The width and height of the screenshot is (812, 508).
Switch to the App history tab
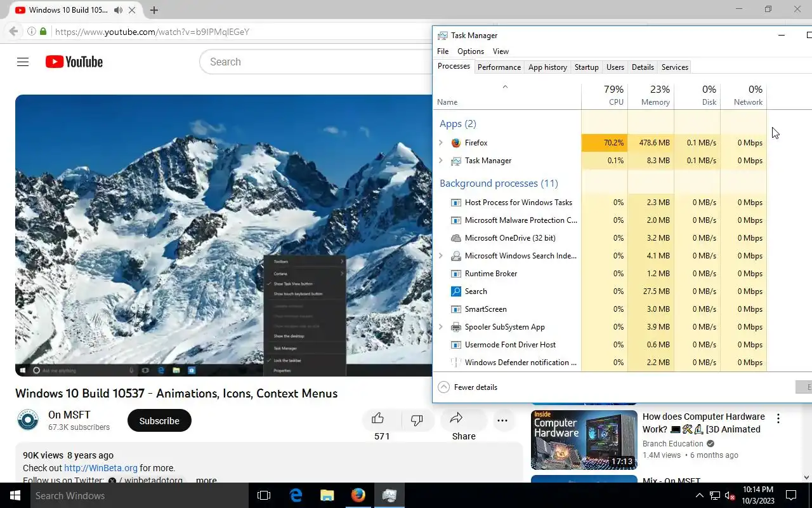(547, 67)
